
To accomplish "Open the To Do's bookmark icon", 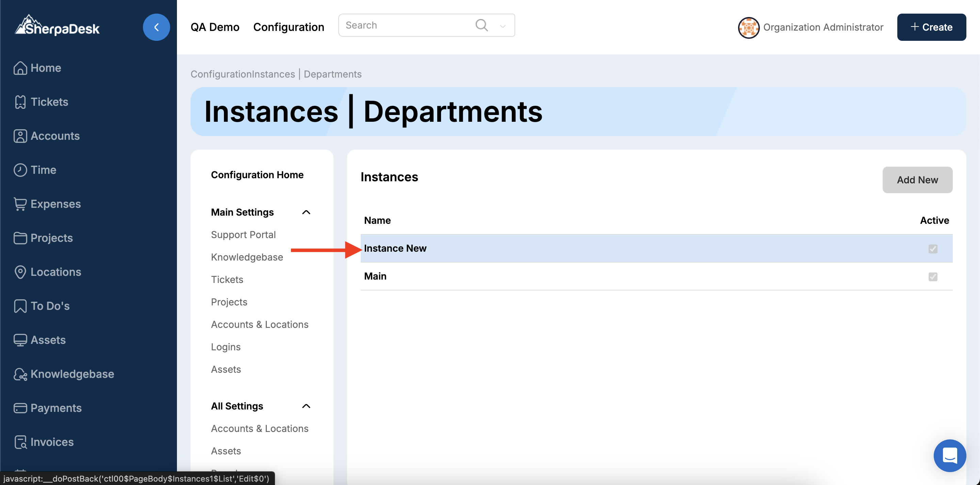I will coord(20,306).
